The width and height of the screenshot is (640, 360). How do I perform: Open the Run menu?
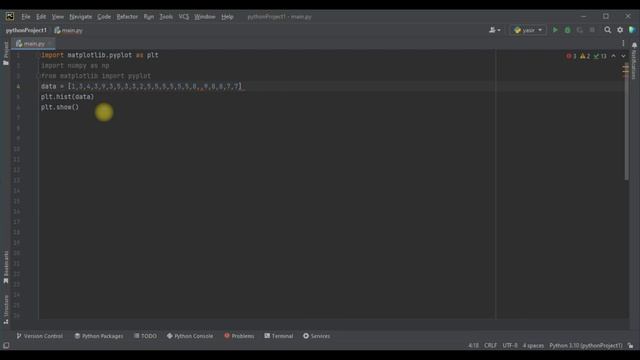point(149,17)
